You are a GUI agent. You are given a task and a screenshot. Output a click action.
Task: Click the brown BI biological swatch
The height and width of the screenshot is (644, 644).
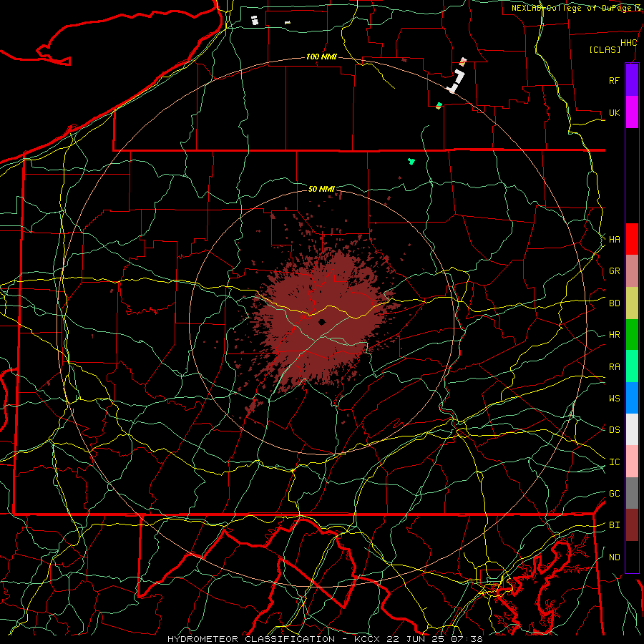point(632,525)
